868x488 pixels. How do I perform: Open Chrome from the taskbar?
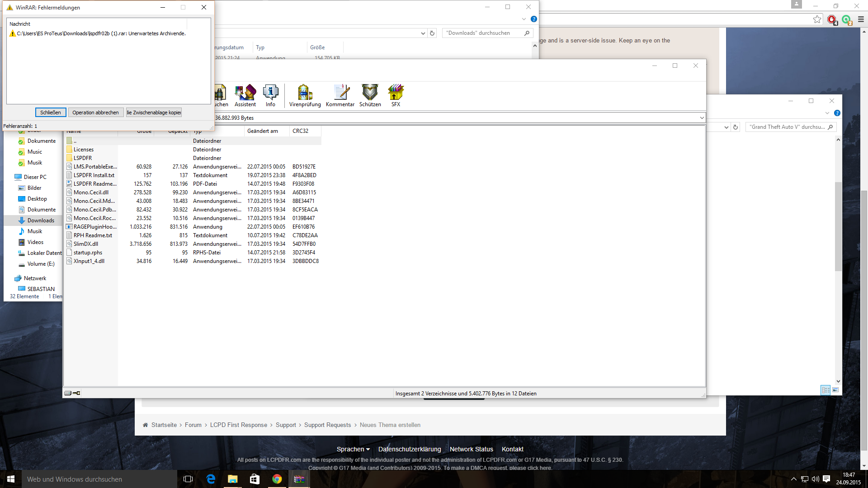pyautogui.click(x=277, y=479)
